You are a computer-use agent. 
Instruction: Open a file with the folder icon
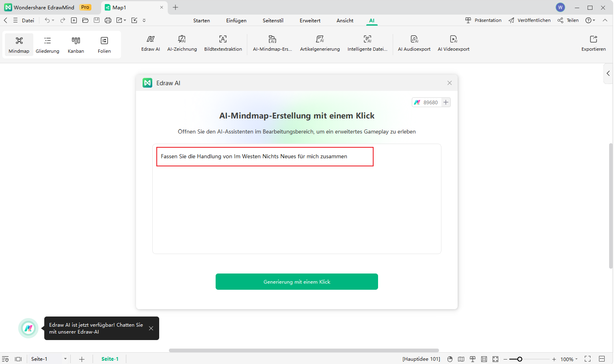click(x=85, y=20)
